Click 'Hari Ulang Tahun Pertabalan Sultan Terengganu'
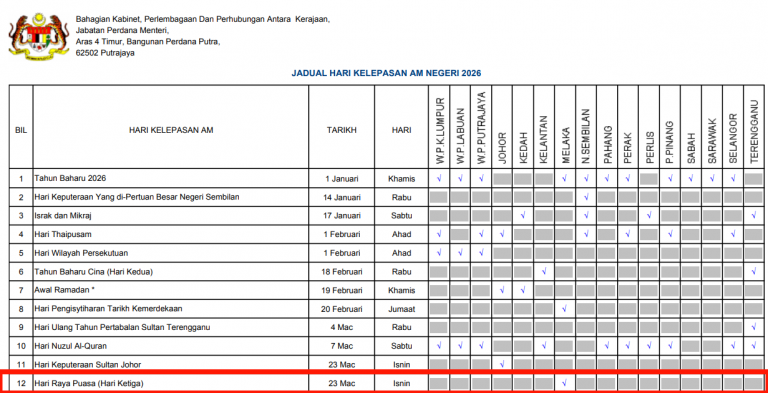Image resolution: width=768 pixels, height=393 pixels. pos(122,327)
